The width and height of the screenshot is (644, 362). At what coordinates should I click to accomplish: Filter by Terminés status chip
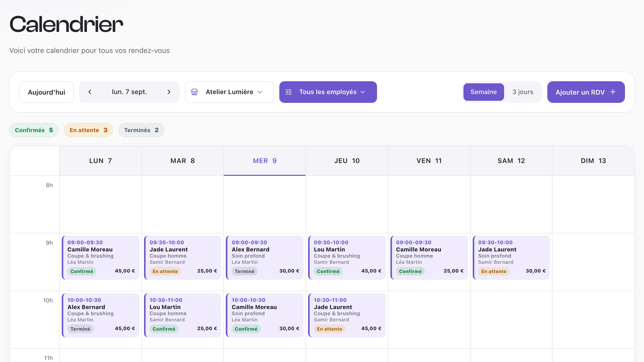tap(141, 130)
